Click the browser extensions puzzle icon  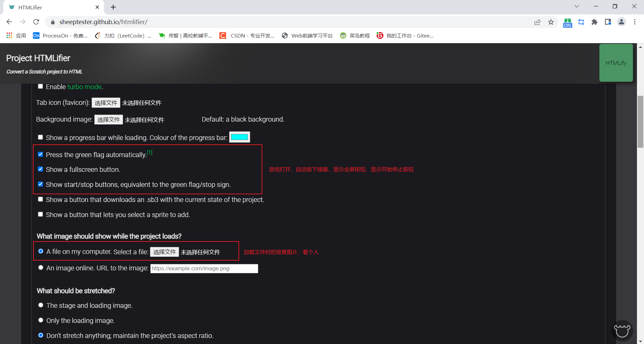[595, 22]
